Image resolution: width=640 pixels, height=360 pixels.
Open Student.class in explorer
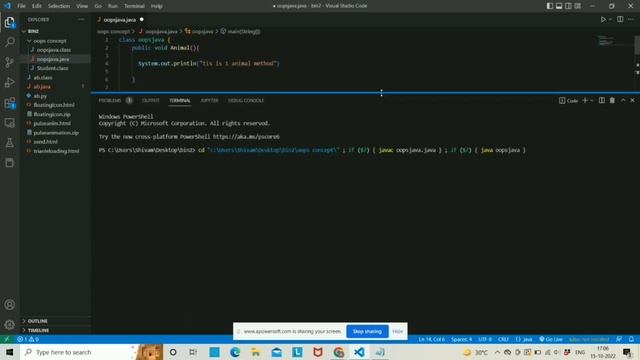[x=52, y=68]
